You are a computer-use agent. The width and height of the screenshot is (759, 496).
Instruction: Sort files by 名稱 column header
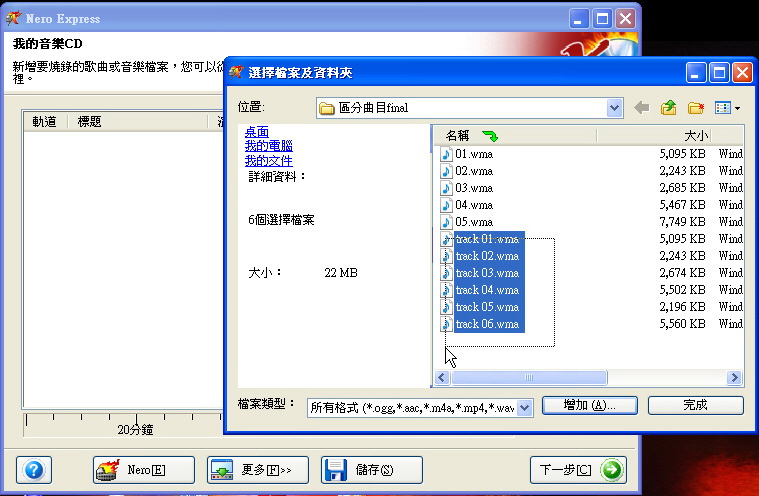coord(457,135)
